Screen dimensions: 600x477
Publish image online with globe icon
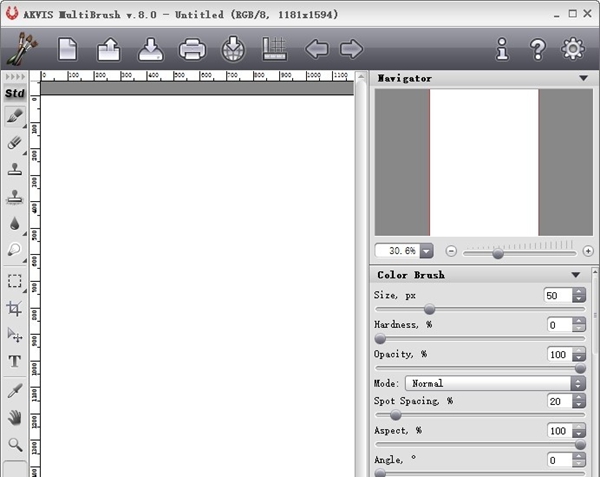point(233,49)
